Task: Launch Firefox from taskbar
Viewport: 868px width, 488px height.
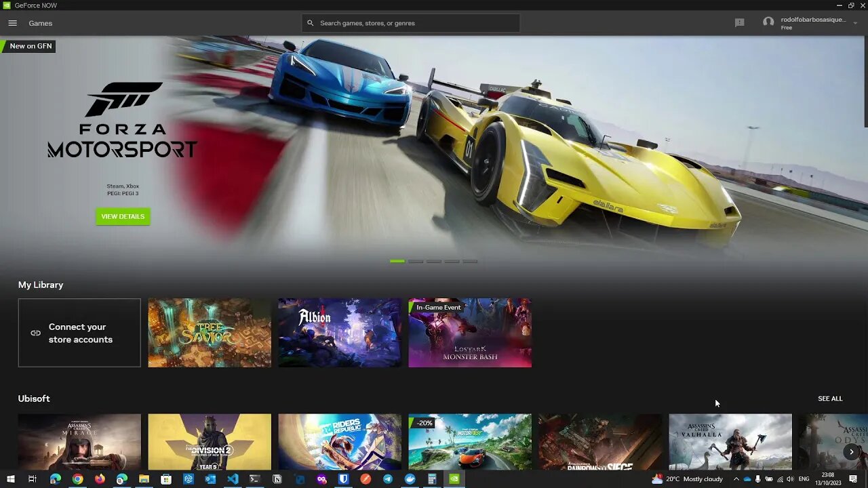Action: click(100, 479)
